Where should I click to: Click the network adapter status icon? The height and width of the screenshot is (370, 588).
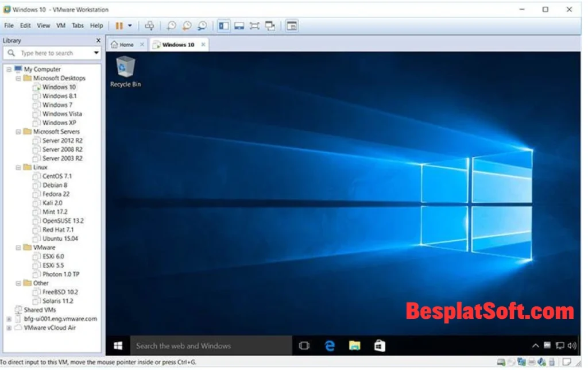(x=521, y=362)
